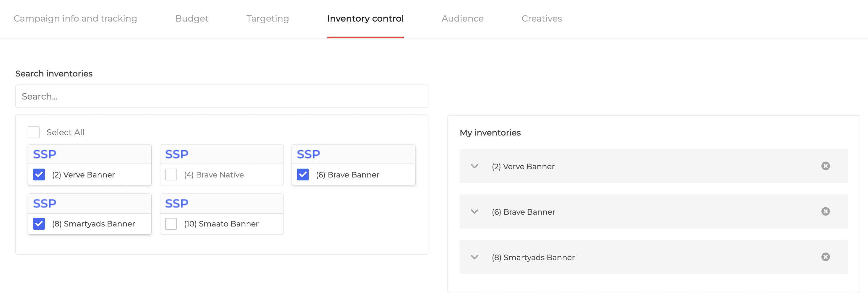Viewport: 868px width, 300px height.
Task: Click the (8) Smartyads Banner card label
Action: 93,224
